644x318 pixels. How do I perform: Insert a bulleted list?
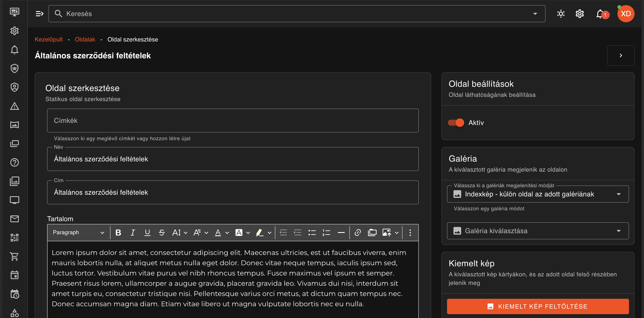pos(312,232)
